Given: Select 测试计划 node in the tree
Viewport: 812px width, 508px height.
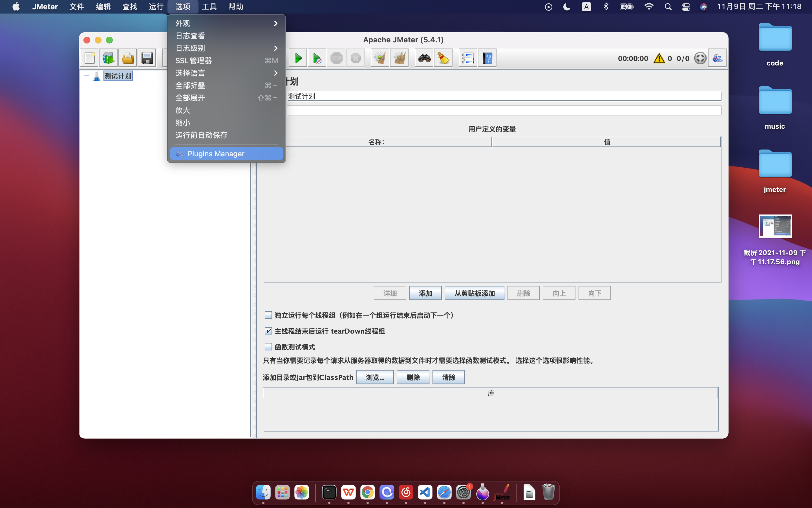Looking at the screenshot, I should (118, 76).
